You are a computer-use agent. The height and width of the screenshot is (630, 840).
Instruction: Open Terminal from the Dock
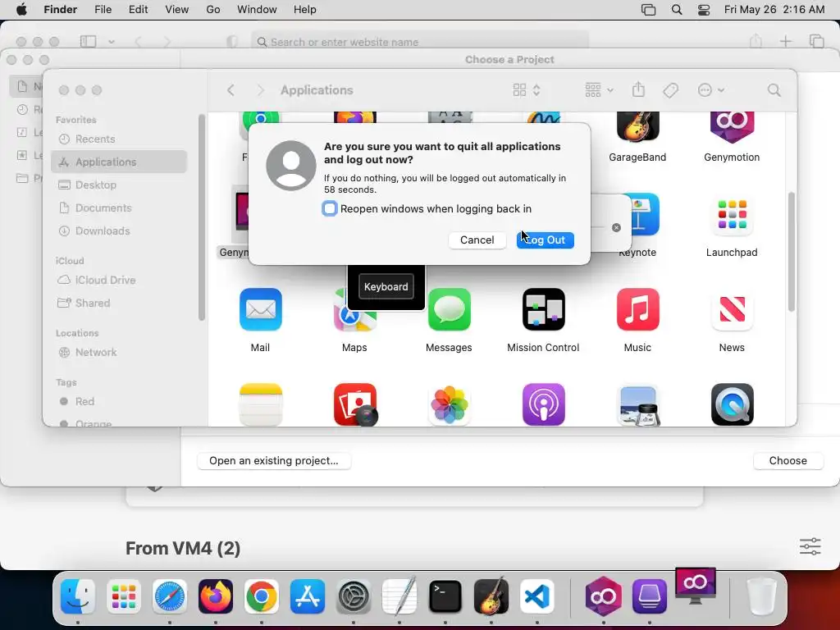coord(445,596)
